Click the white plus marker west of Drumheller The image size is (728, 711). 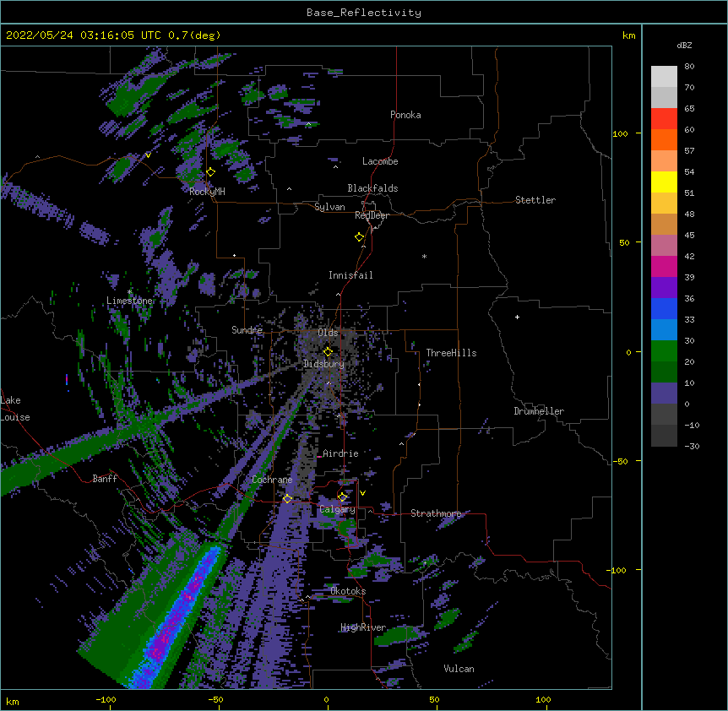[x=517, y=317]
